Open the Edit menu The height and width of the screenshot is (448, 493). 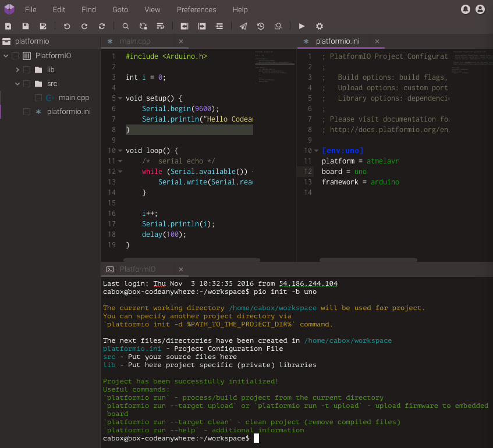[x=59, y=10]
